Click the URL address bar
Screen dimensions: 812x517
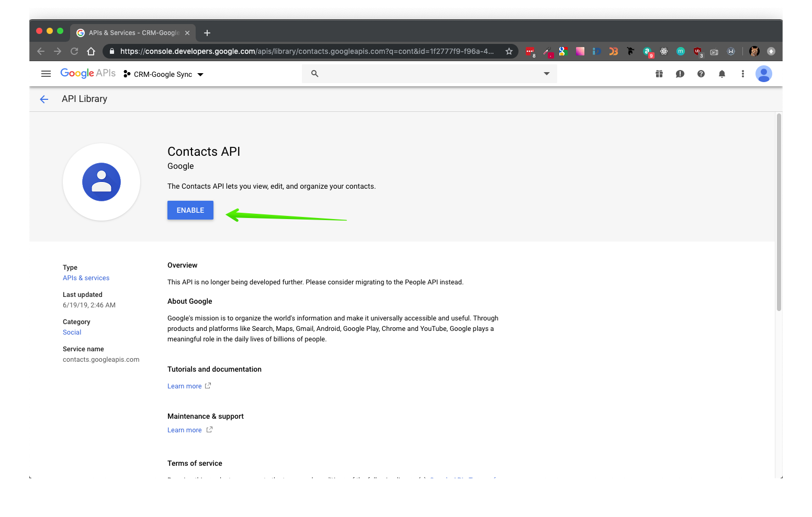tap(307, 51)
